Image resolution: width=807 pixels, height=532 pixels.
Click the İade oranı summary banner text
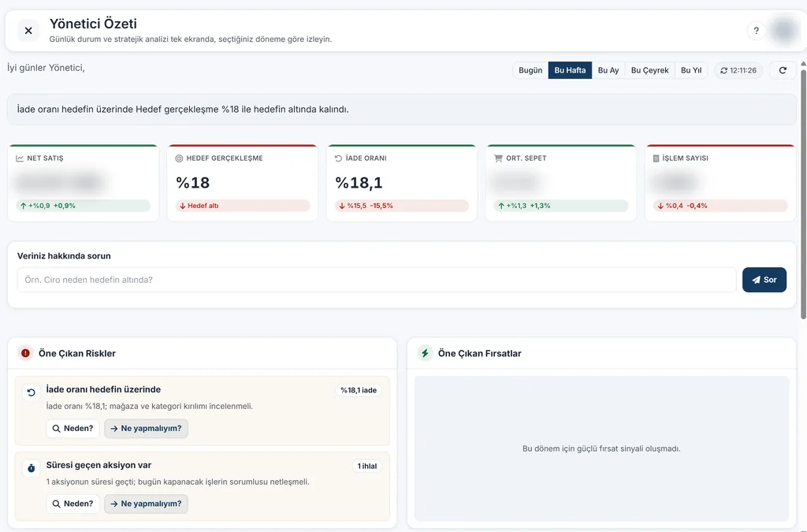(183, 110)
